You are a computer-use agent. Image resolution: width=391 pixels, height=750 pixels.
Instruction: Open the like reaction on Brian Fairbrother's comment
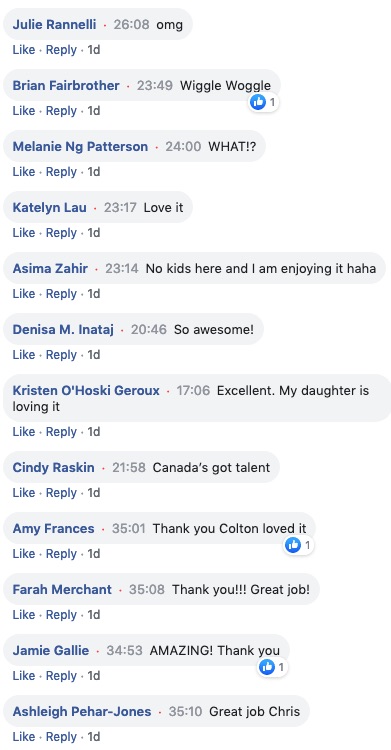[x=264, y=102]
